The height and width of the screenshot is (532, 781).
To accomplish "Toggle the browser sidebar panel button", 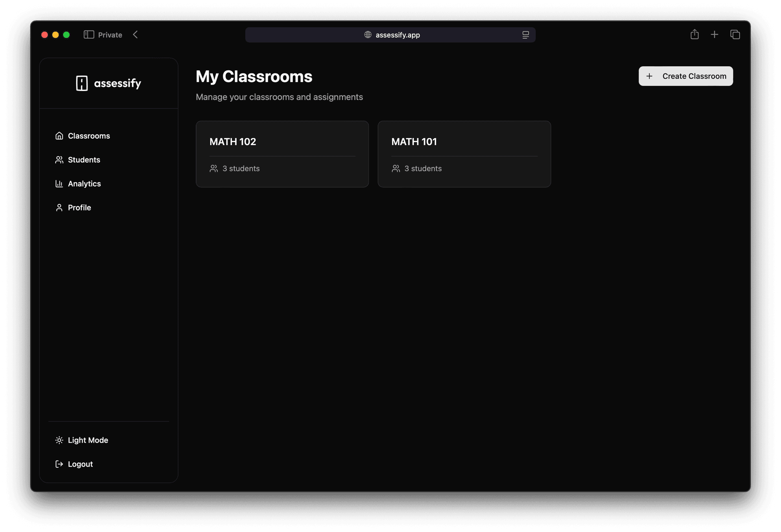I will click(x=89, y=35).
